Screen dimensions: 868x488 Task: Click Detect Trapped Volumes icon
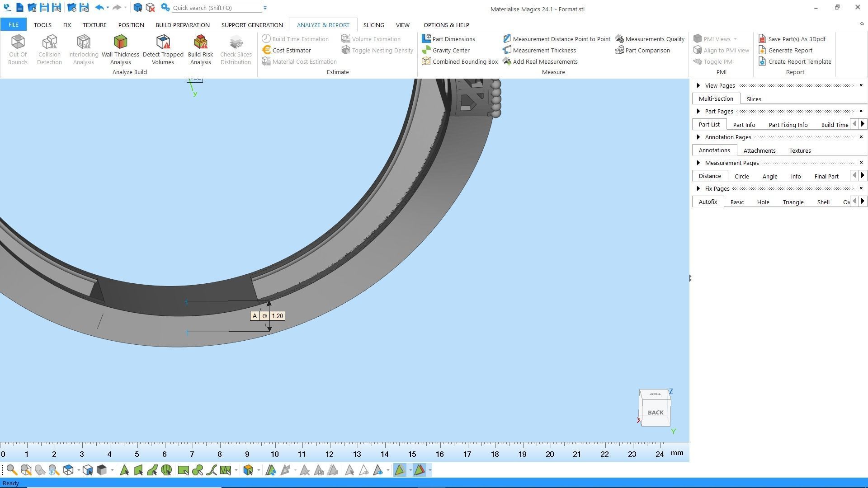tap(163, 49)
